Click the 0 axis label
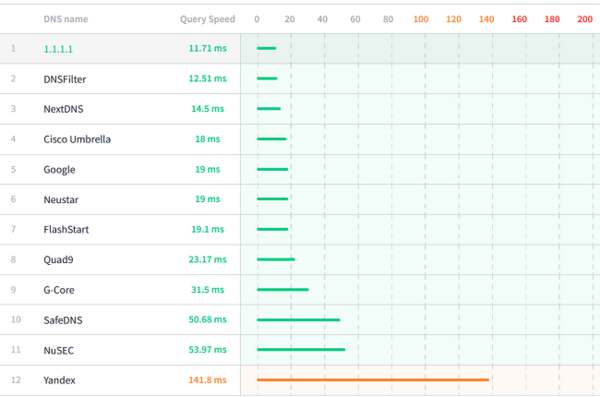600x397 pixels. (257, 19)
